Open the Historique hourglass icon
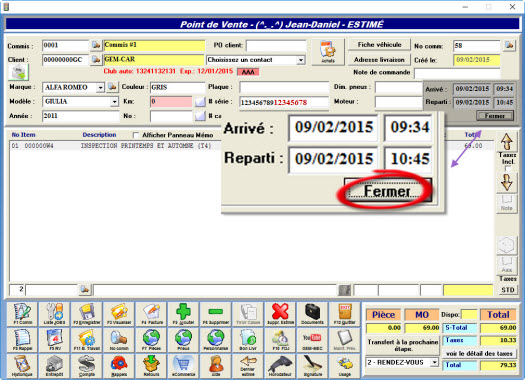This screenshot has height=380, width=525. click(22, 366)
